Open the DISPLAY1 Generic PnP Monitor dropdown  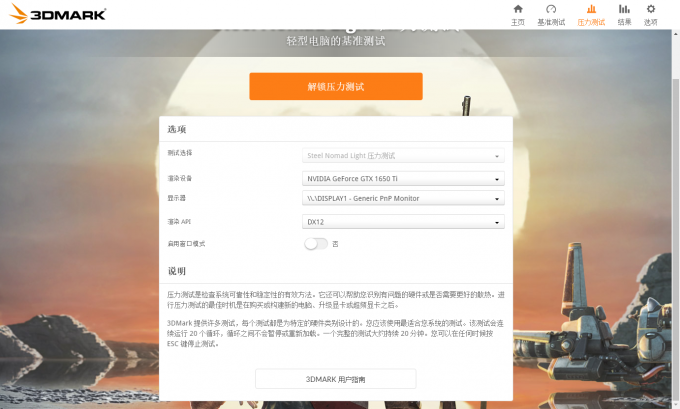click(403, 199)
